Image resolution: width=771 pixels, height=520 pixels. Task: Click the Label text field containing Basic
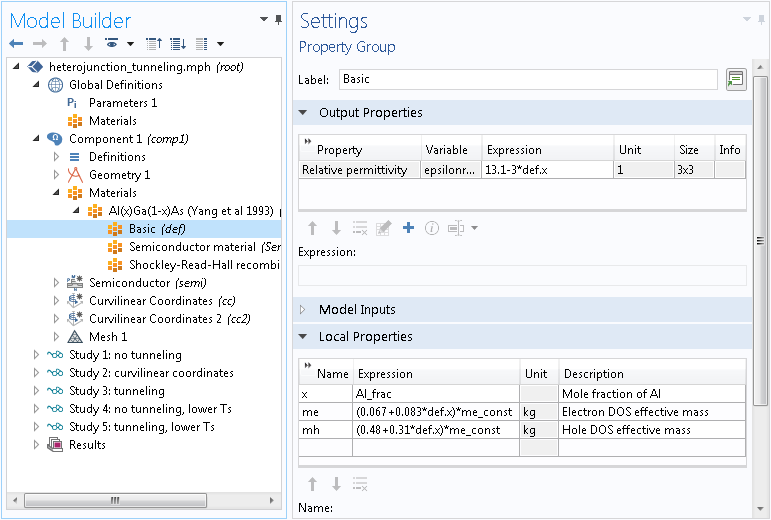coord(527,79)
